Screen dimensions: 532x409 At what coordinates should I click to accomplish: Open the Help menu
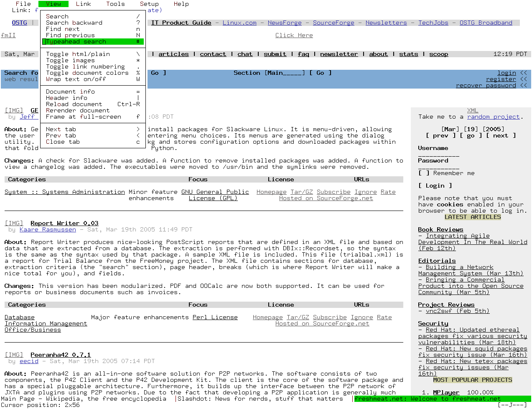coord(181,4)
